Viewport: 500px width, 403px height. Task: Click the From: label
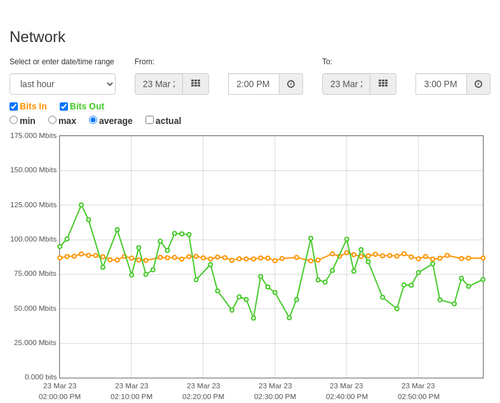coord(144,62)
